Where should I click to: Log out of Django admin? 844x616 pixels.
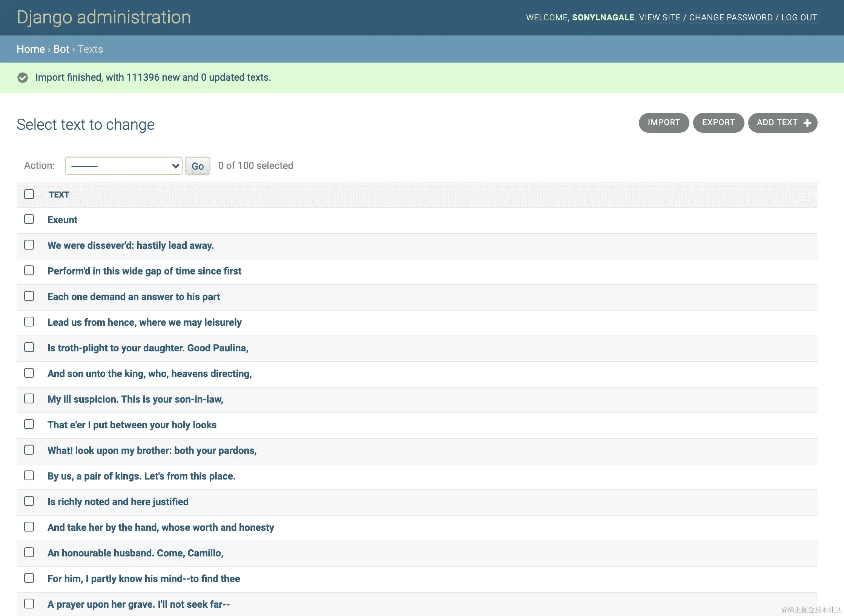(799, 18)
